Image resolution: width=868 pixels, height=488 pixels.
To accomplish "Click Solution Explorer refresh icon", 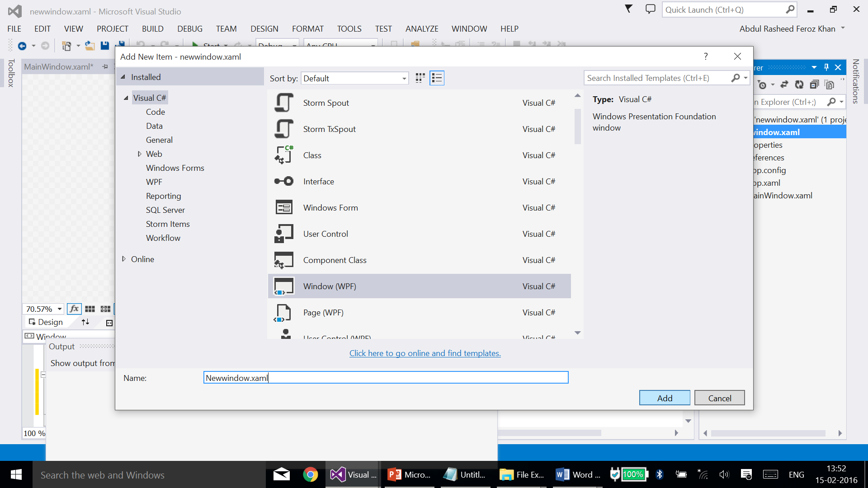I will tap(799, 84).
